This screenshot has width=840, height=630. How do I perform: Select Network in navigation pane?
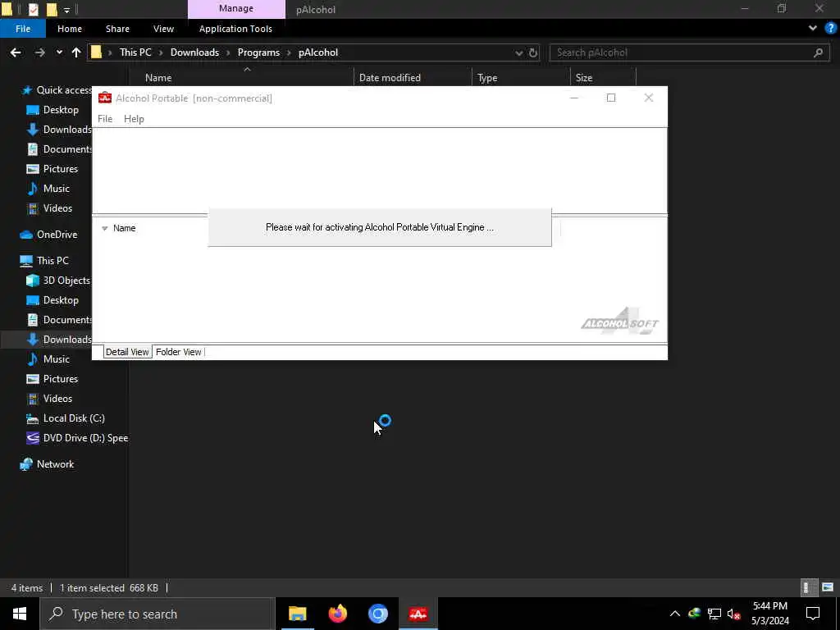[47, 464]
